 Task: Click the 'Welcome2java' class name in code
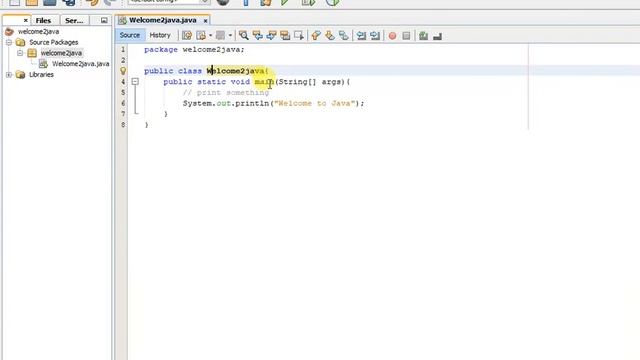(x=236, y=71)
